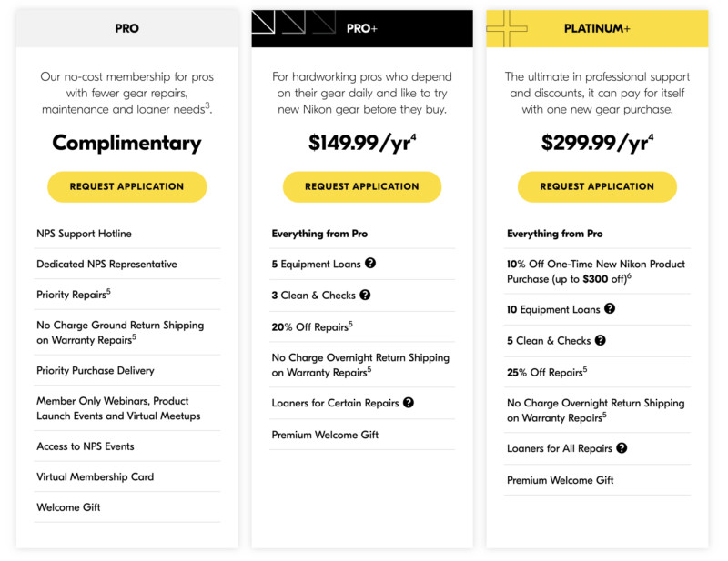728x561 pixels.
Task: Request application for the Platinum+ plan
Action: click(x=597, y=186)
